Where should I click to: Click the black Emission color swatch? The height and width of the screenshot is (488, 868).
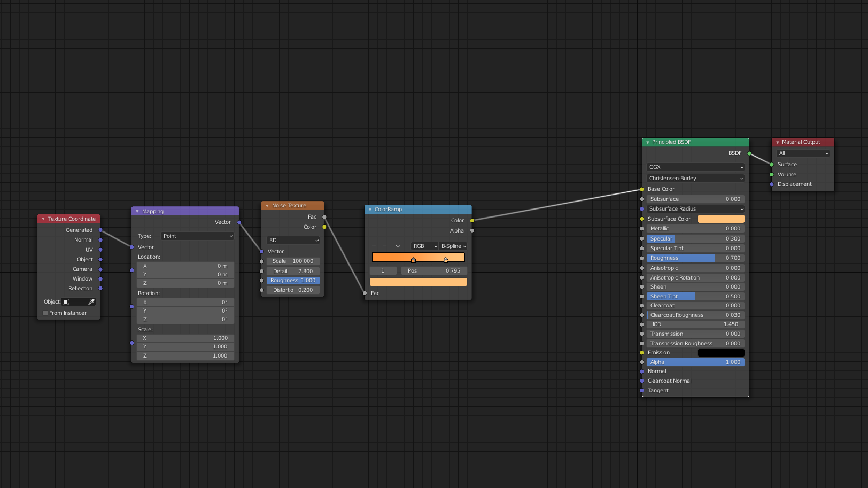tap(721, 353)
